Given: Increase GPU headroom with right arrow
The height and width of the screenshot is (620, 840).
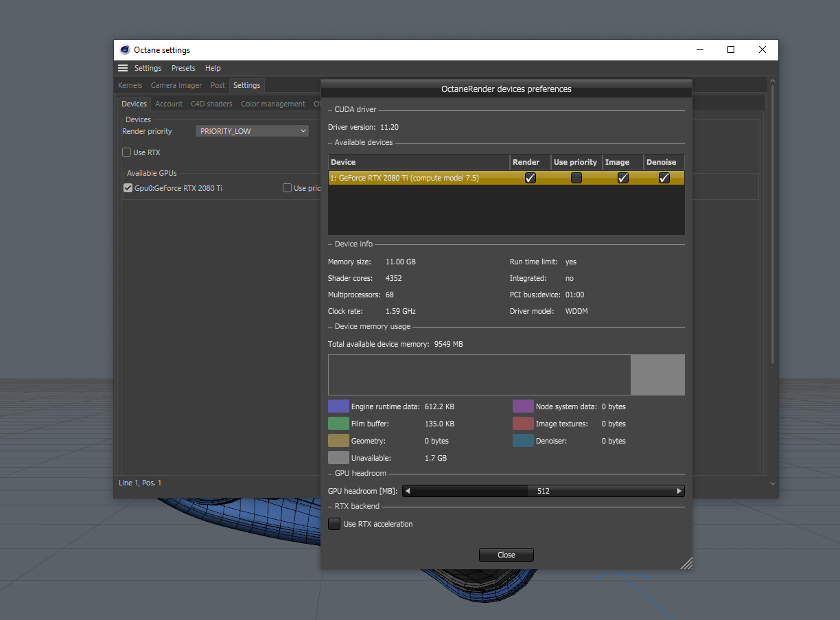Looking at the screenshot, I should [679, 491].
